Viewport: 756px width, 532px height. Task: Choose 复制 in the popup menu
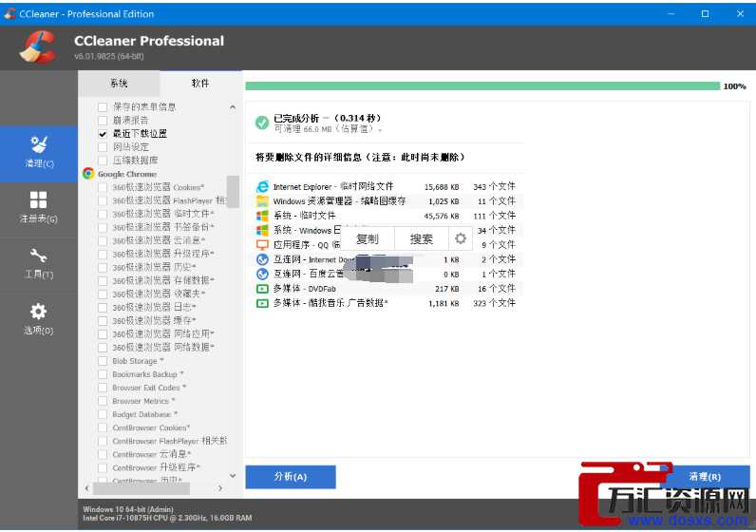[368, 238]
